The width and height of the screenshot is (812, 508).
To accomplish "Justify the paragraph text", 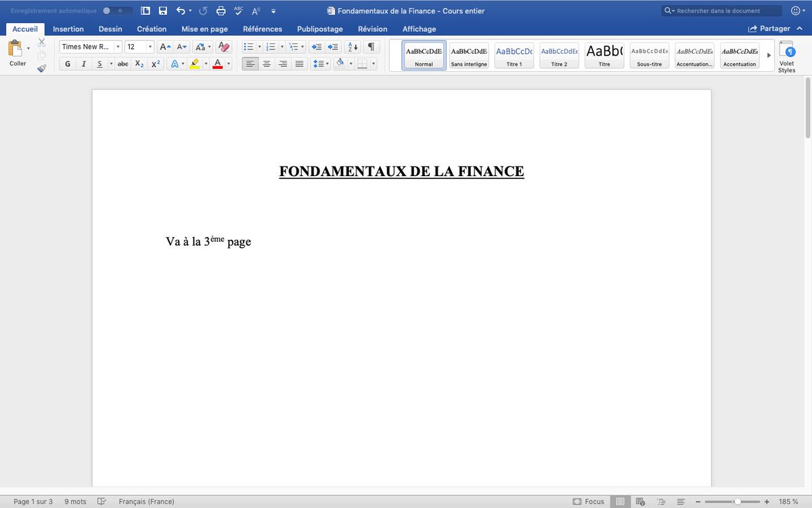I will [x=300, y=64].
